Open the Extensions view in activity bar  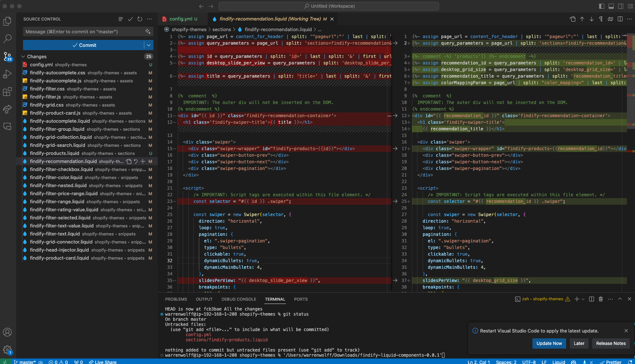point(7,92)
